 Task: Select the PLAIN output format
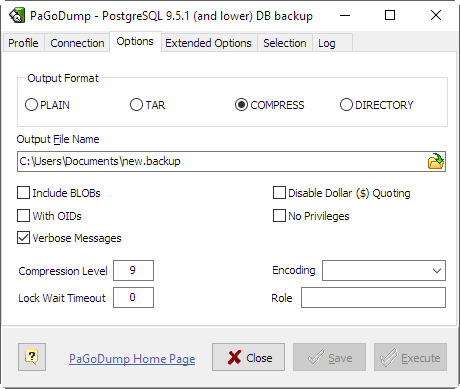(47, 105)
